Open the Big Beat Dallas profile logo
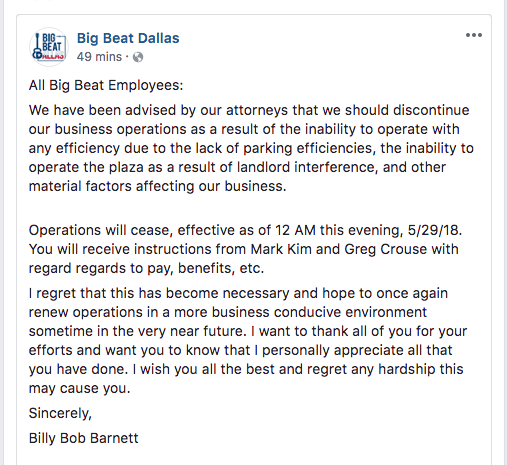Viewport: 507px width, 465px height. pyautogui.click(x=49, y=47)
